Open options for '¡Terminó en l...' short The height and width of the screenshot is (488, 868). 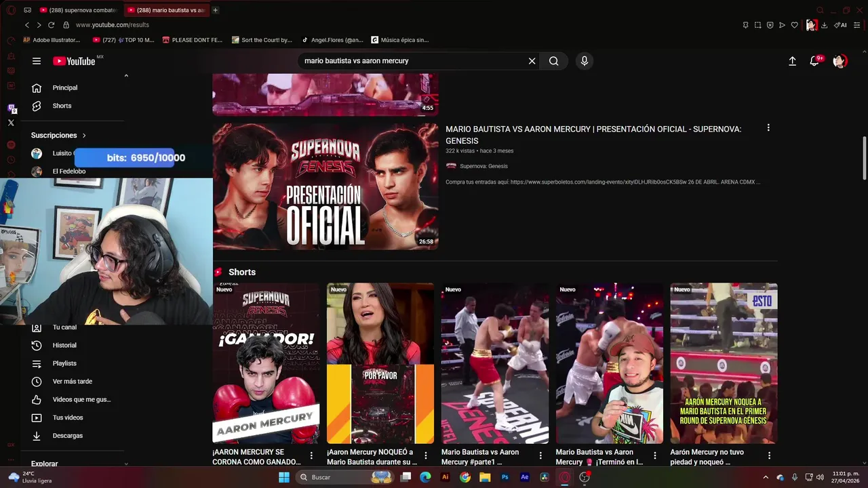pos(655,455)
